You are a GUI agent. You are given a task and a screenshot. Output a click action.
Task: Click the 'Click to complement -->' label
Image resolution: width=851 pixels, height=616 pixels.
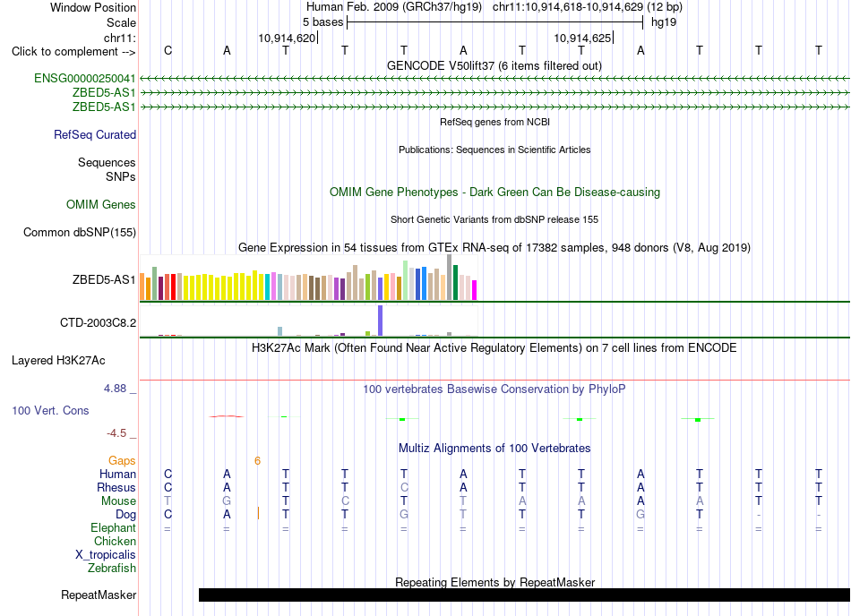click(x=73, y=52)
